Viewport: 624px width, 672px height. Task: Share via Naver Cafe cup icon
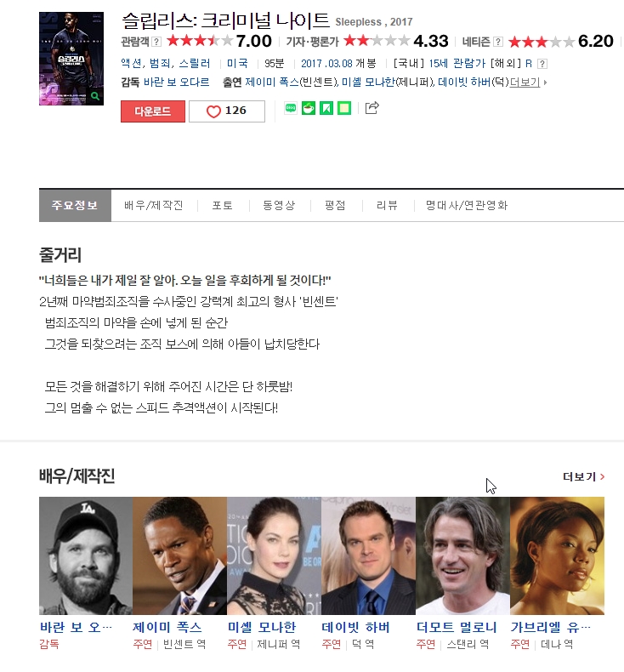309,108
